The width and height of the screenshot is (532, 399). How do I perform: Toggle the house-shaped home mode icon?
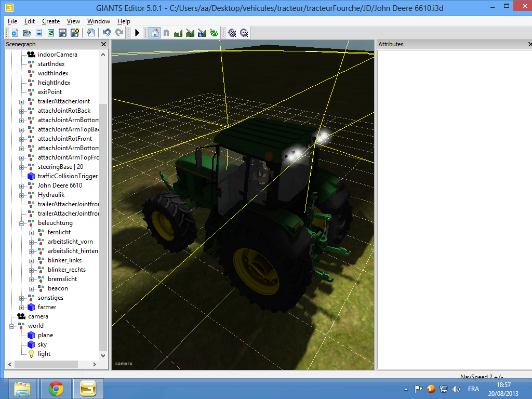click(154, 33)
